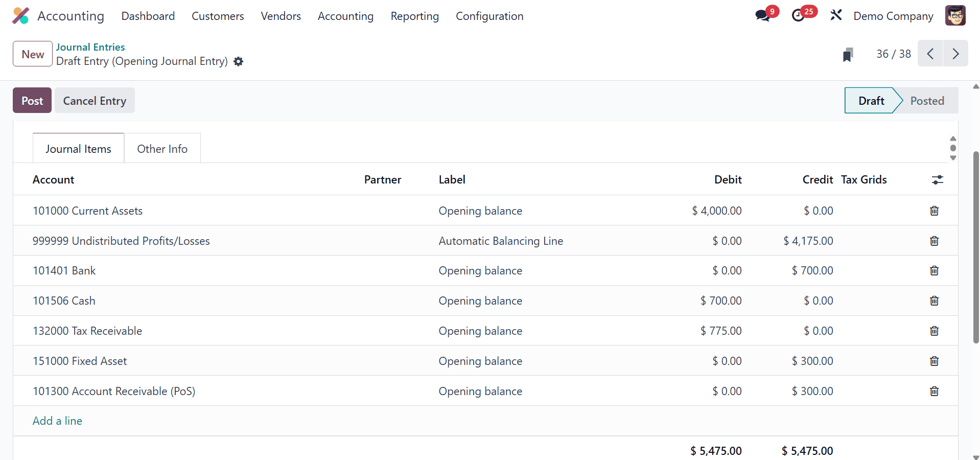Click the $ 700.00 debit on Cash line
Image resolution: width=980 pixels, height=460 pixels.
coord(721,301)
